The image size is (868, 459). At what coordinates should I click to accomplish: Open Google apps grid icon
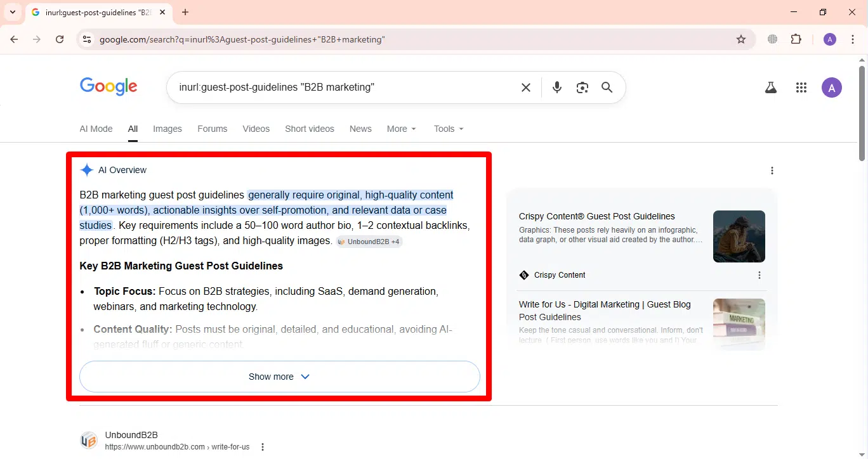[x=801, y=88]
